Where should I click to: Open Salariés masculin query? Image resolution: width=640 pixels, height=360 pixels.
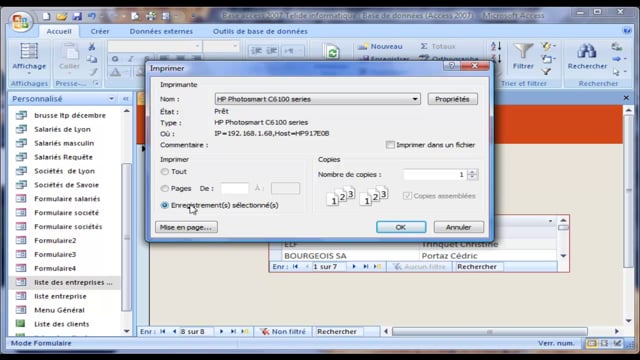pyautogui.click(x=64, y=143)
